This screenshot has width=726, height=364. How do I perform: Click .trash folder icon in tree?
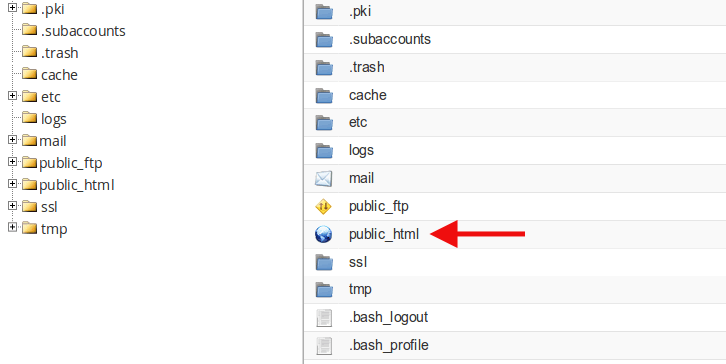click(29, 51)
